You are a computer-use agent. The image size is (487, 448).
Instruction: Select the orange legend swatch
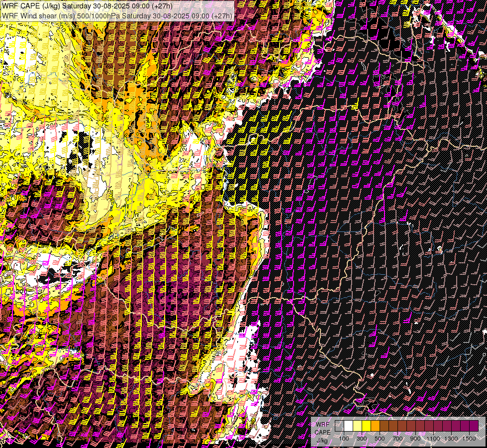point(375,426)
